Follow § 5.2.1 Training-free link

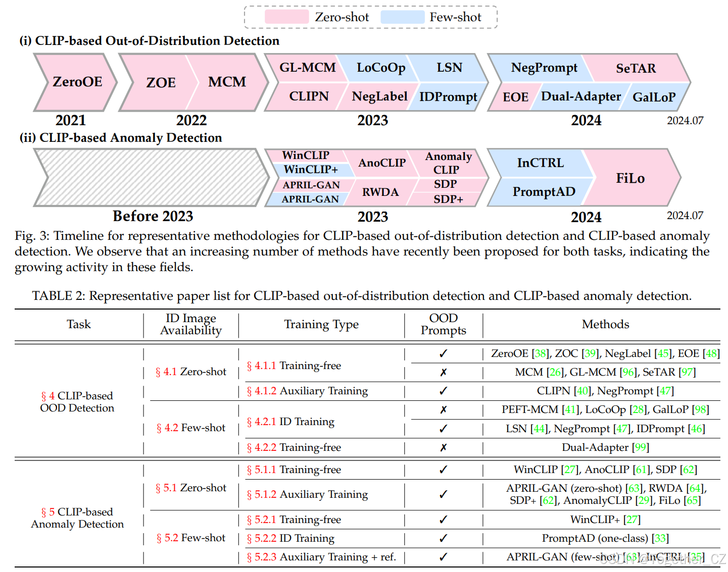294,519
